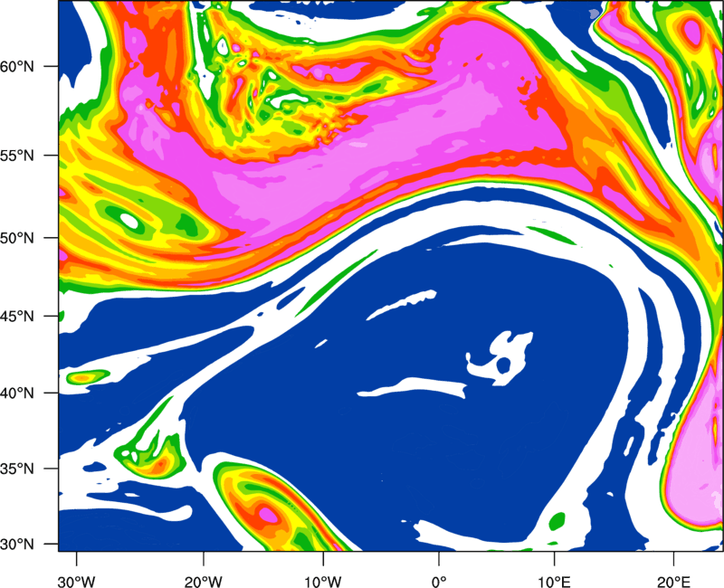The height and width of the screenshot is (588, 724).
Task: Click the 20°E longitude label
Action: pos(672,582)
